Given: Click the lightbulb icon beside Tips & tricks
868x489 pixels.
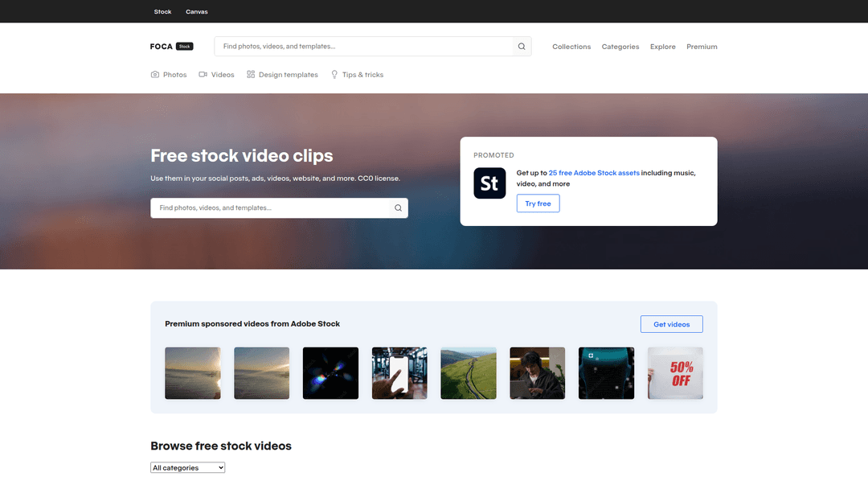Looking at the screenshot, I should 334,75.
